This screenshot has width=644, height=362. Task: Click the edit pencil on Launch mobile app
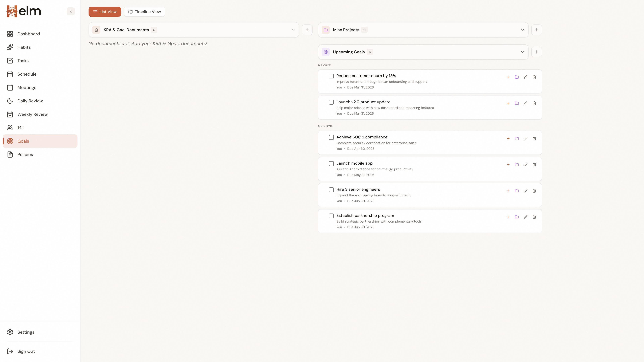pyautogui.click(x=525, y=164)
